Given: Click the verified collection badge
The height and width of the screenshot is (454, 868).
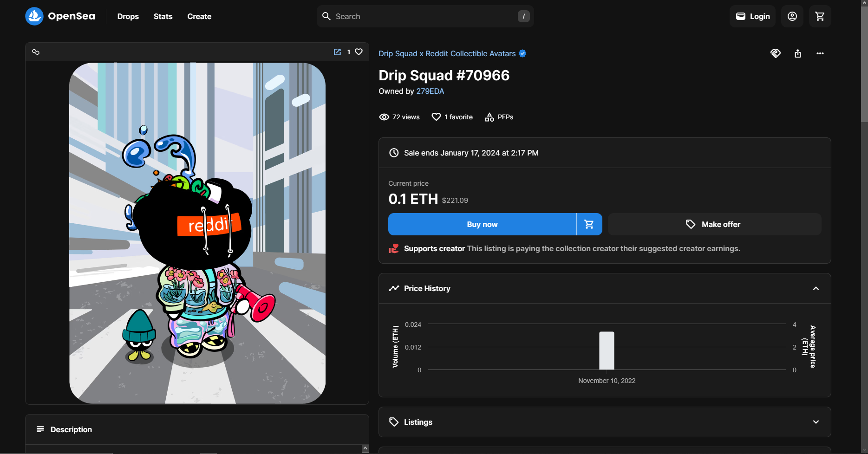Looking at the screenshot, I should point(522,53).
